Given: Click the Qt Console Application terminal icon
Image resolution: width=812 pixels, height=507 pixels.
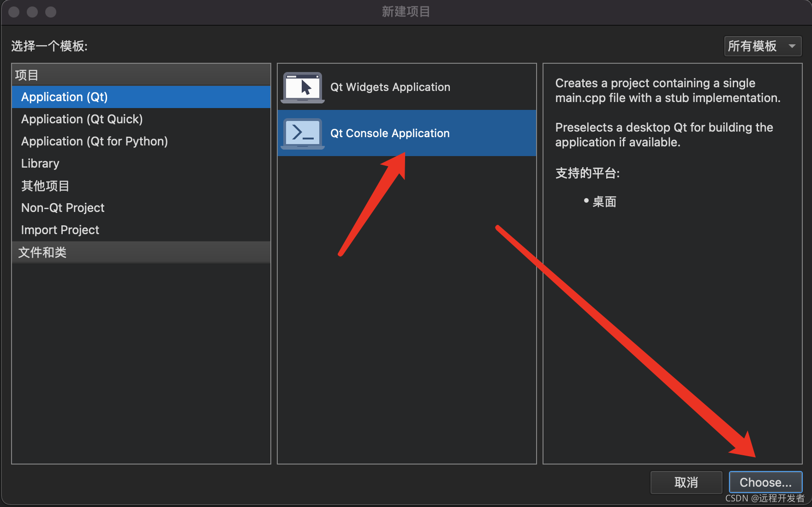Looking at the screenshot, I should [303, 133].
